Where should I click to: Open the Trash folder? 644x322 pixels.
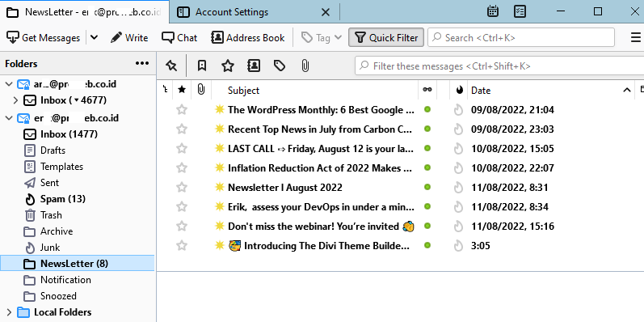[x=51, y=215]
